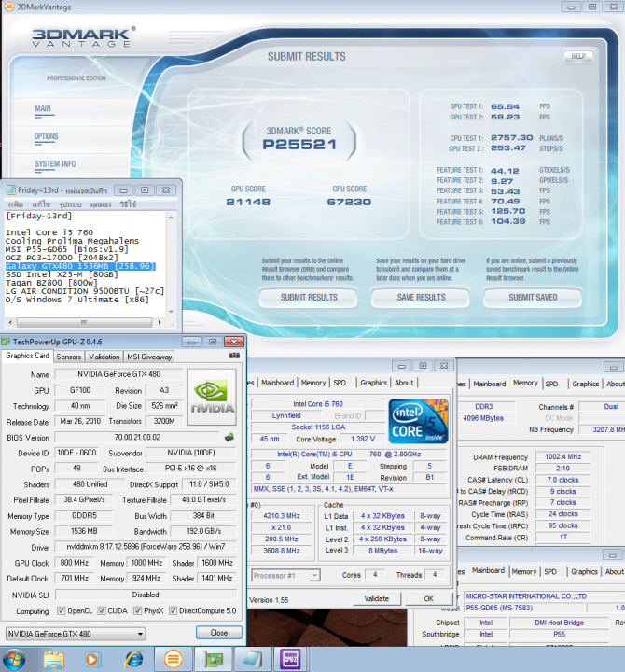Switch to the Sensors tab in GPU-Z
Screen dimensions: 625x672
point(68,357)
